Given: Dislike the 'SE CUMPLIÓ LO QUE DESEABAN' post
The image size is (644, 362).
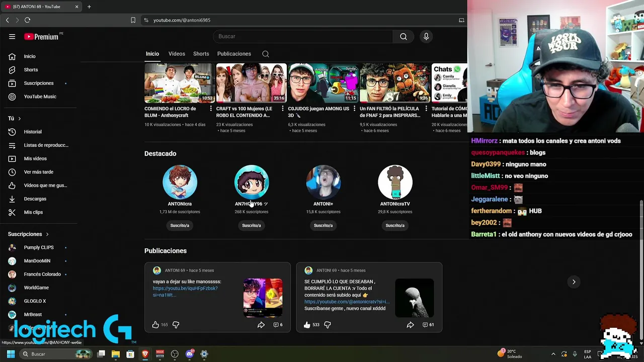Looking at the screenshot, I should [327, 325].
